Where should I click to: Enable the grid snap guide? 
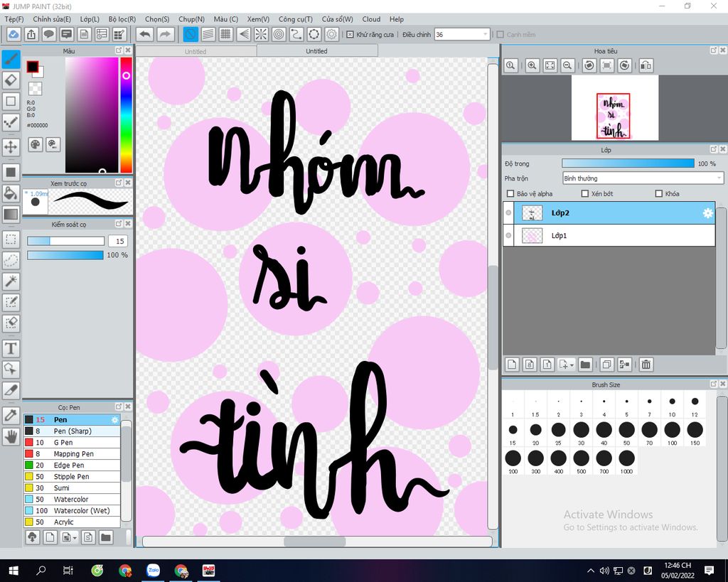(225, 34)
